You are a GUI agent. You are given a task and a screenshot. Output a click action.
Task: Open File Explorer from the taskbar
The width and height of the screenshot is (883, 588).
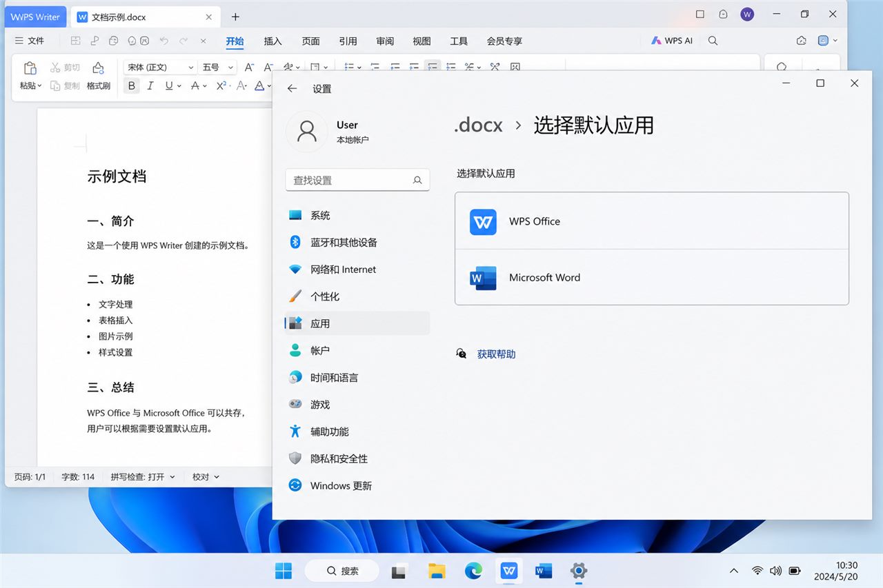(x=437, y=570)
